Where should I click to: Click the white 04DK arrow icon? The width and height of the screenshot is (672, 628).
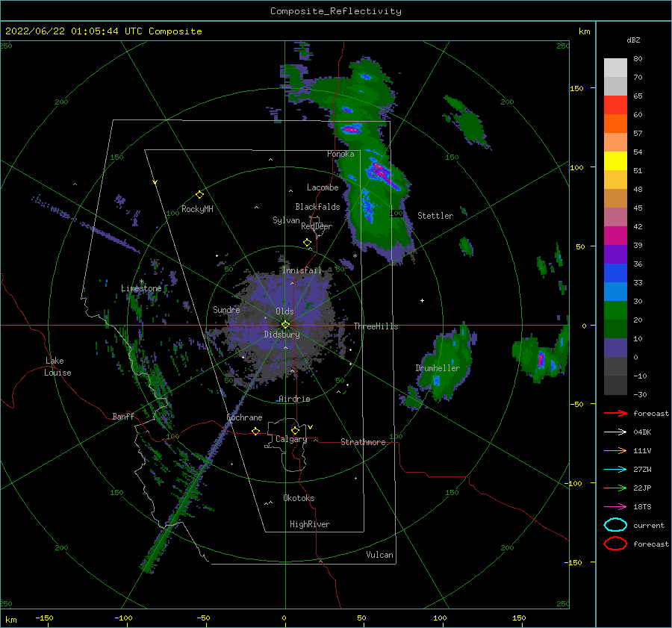coord(615,432)
